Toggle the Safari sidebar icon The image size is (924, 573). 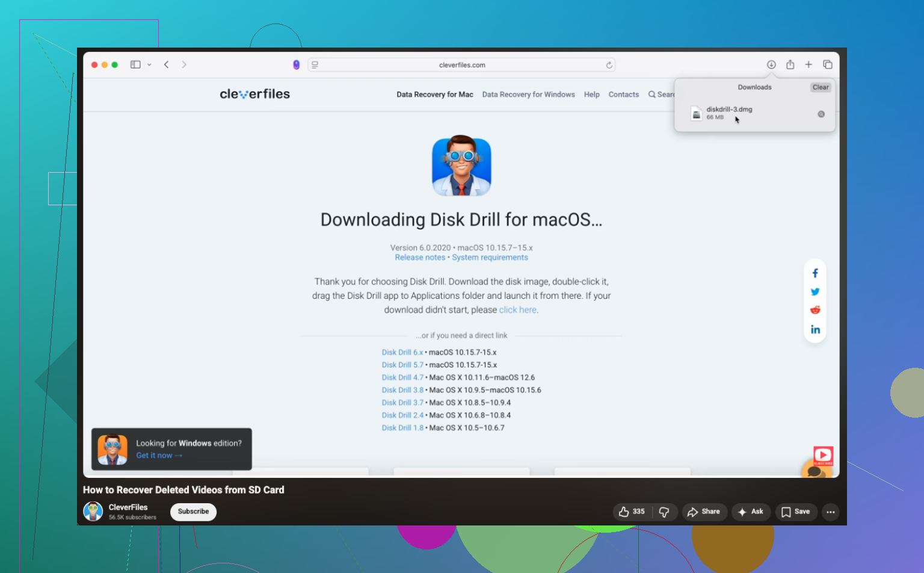coord(135,64)
